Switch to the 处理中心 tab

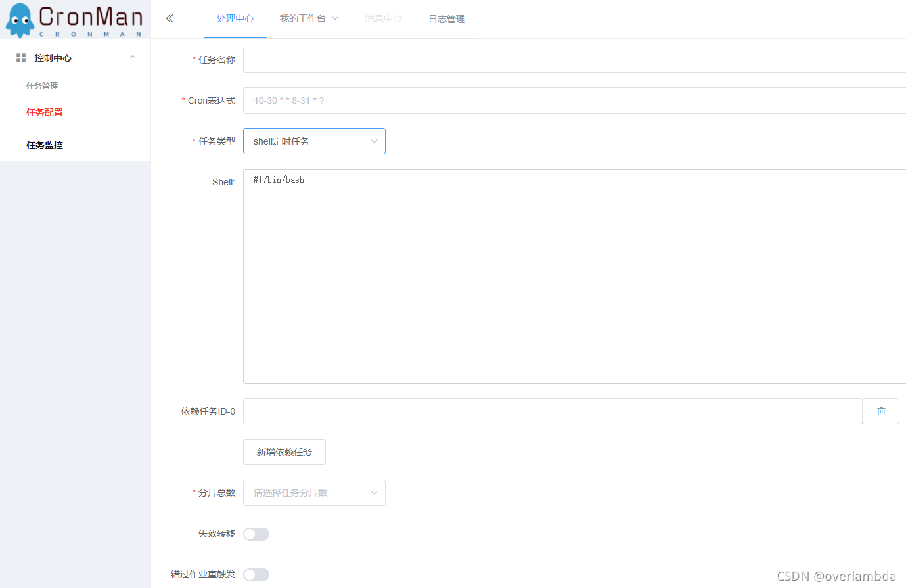tap(235, 19)
